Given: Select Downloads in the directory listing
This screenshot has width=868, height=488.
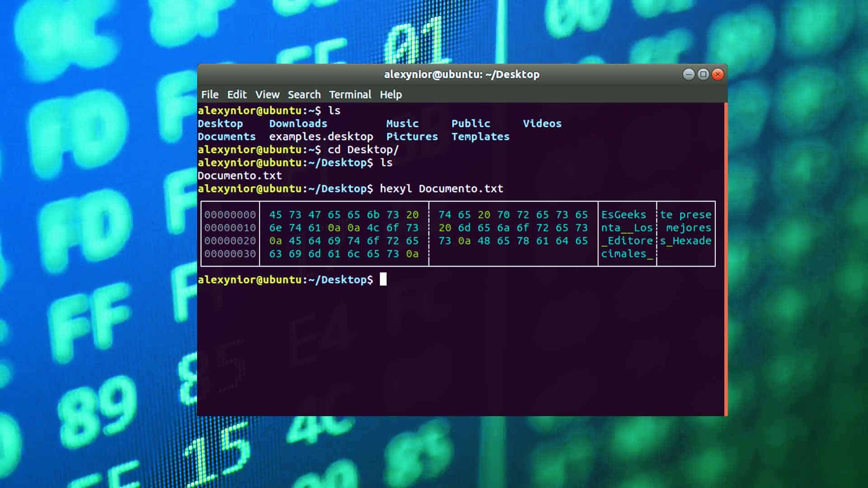Looking at the screenshot, I should coord(298,123).
